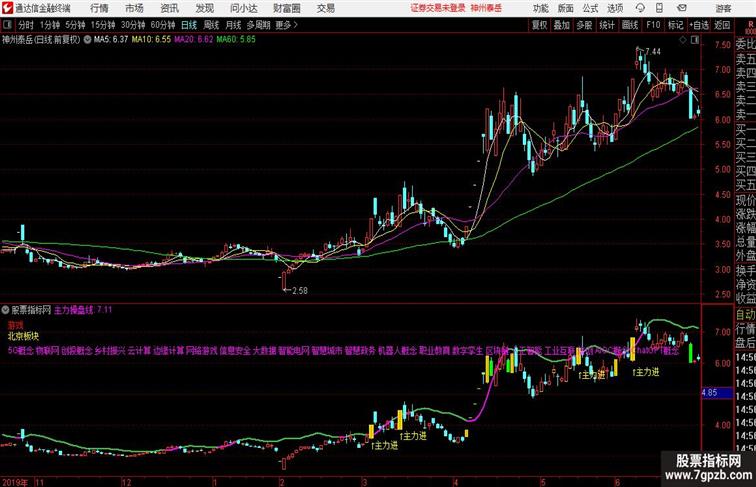Open the 交易 menu
Screen dimensions: 756x487
[x=326, y=8]
